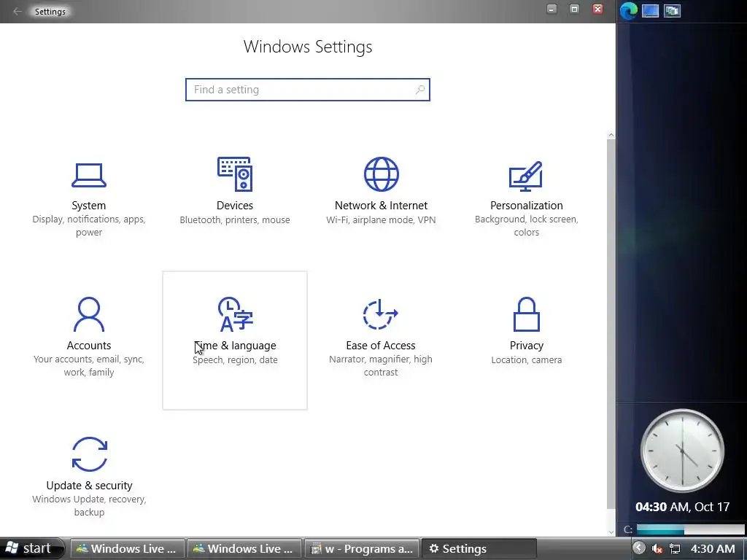Image resolution: width=747 pixels, height=560 pixels.
Task: Click the scrollbar down arrow in Settings
Action: [611, 532]
